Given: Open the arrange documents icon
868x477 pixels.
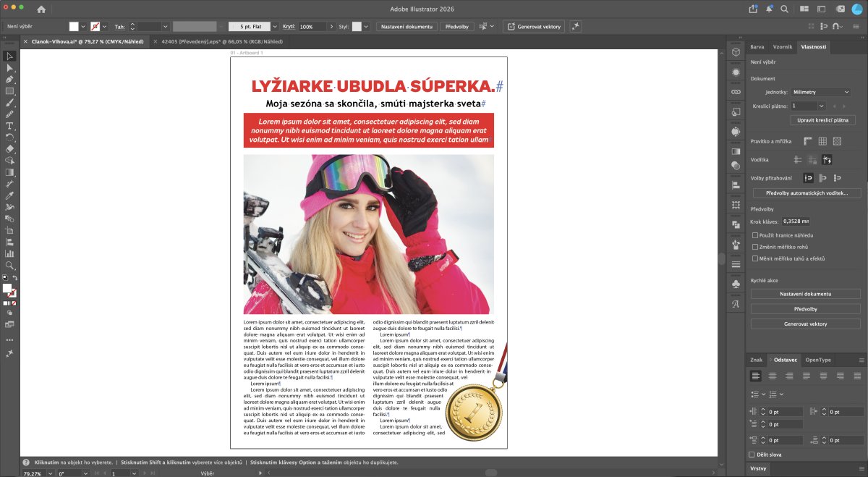Looking at the screenshot, I should coord(805,9).
